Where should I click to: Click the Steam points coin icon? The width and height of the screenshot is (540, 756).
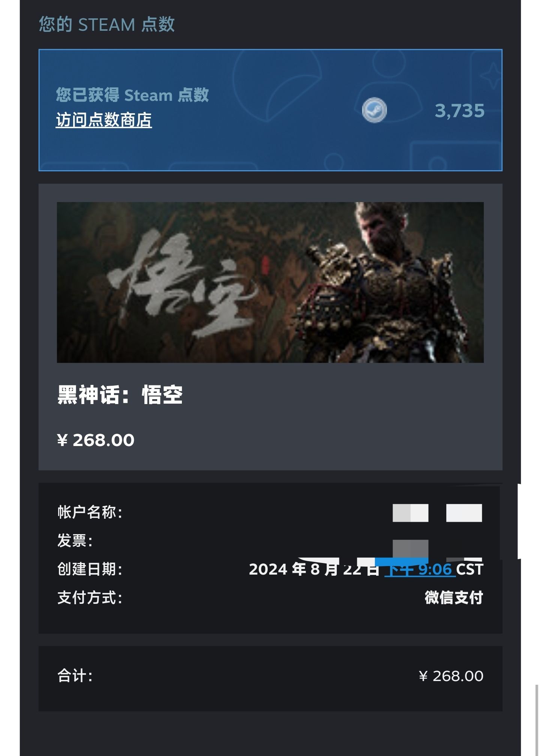pyautogui.click(x=374, y=110)
